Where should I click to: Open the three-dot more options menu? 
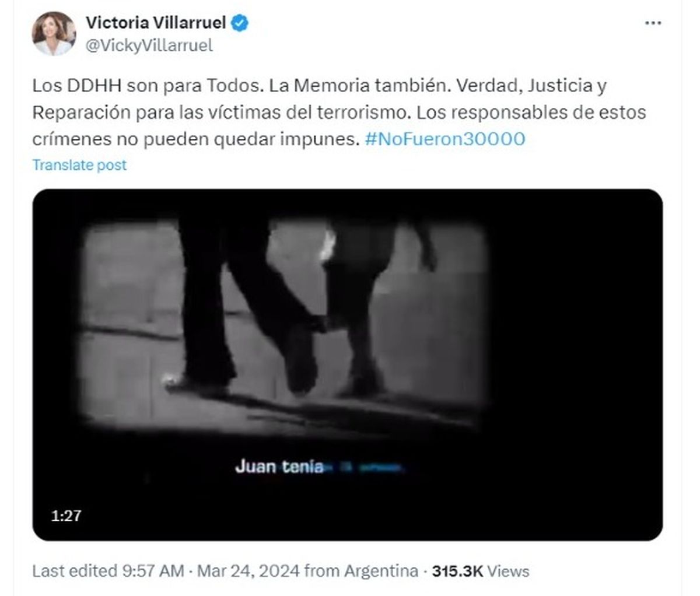[x=653, y=23]
